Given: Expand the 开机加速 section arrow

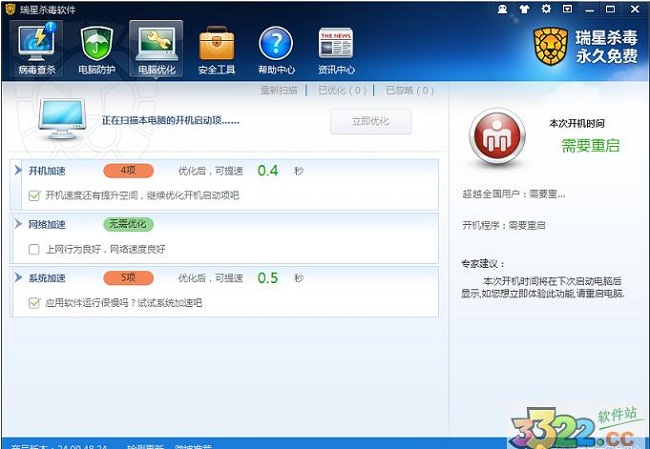Looking at the screenshot, I should point(18,170).
